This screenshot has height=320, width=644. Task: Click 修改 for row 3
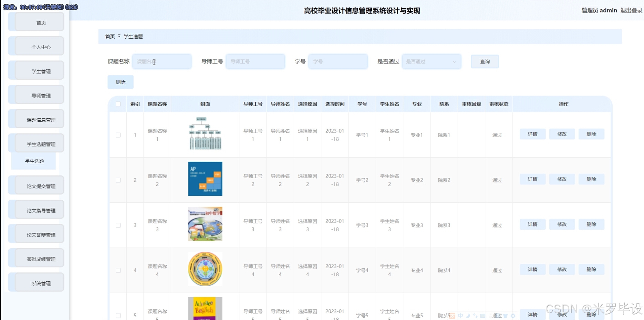(562, 224)
